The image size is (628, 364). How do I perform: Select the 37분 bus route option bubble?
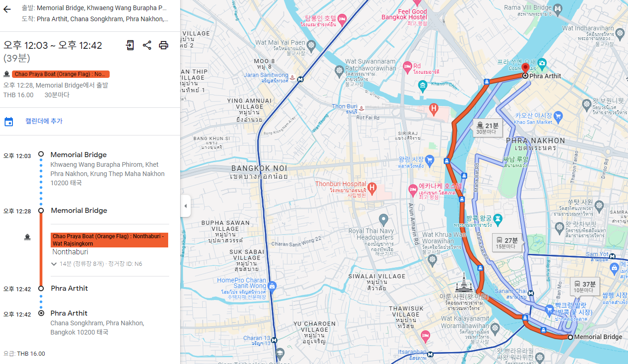pyautogui.click(x=585, y=287)
